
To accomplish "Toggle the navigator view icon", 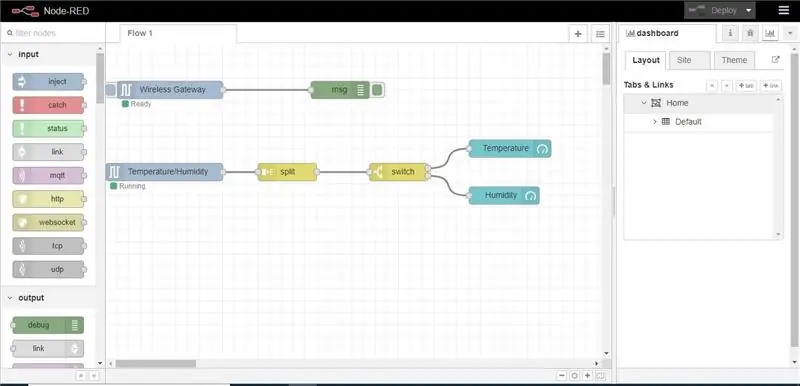I will point(600,375).
